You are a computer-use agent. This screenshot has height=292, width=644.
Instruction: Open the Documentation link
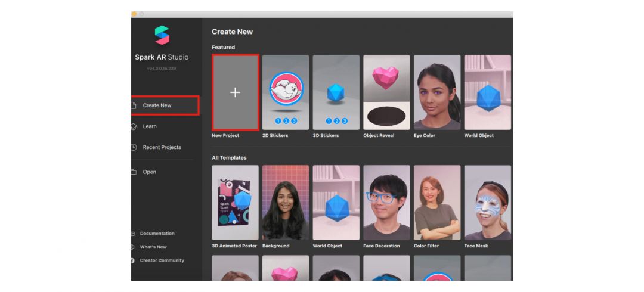[x=157, y=234]
